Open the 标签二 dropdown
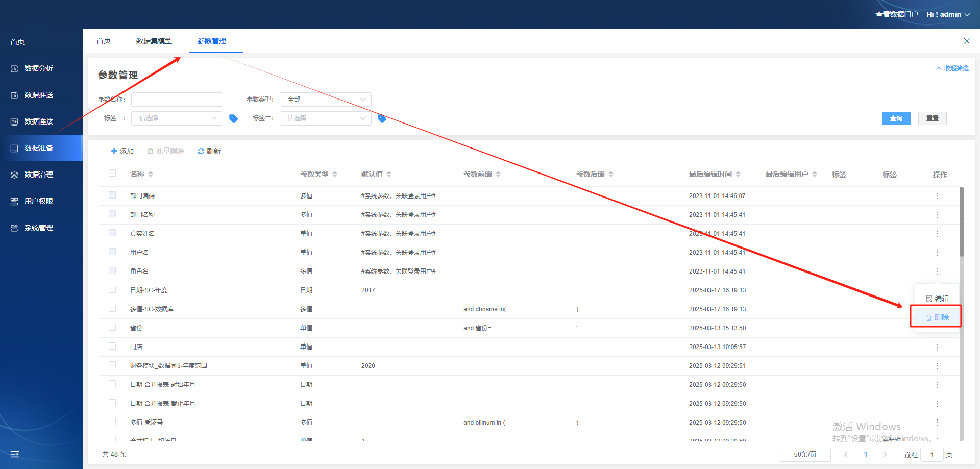 [326, 118]
